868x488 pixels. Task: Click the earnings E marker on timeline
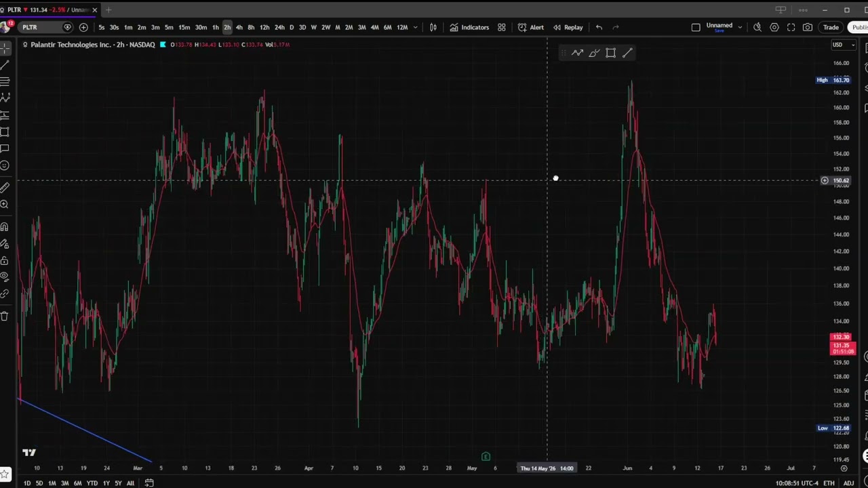click(x=486, y=457)
